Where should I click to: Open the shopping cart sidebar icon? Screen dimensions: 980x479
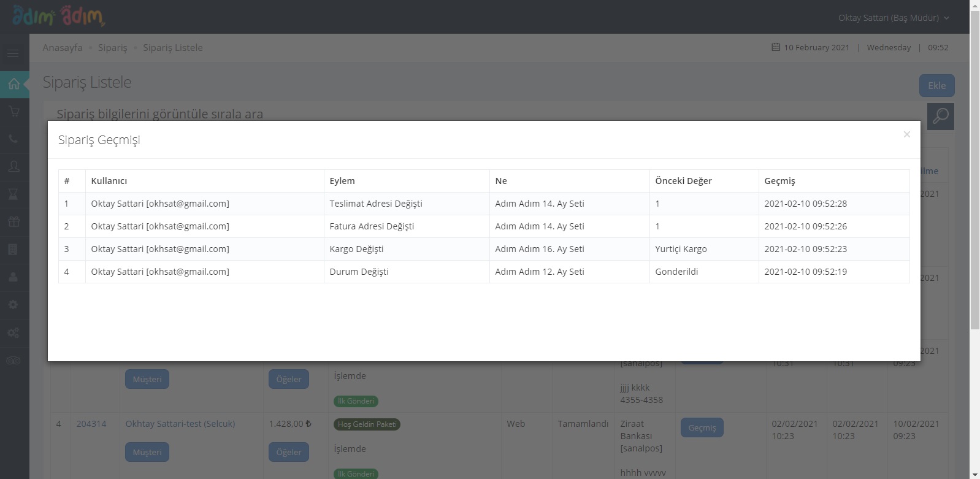[x=13, y=112]
